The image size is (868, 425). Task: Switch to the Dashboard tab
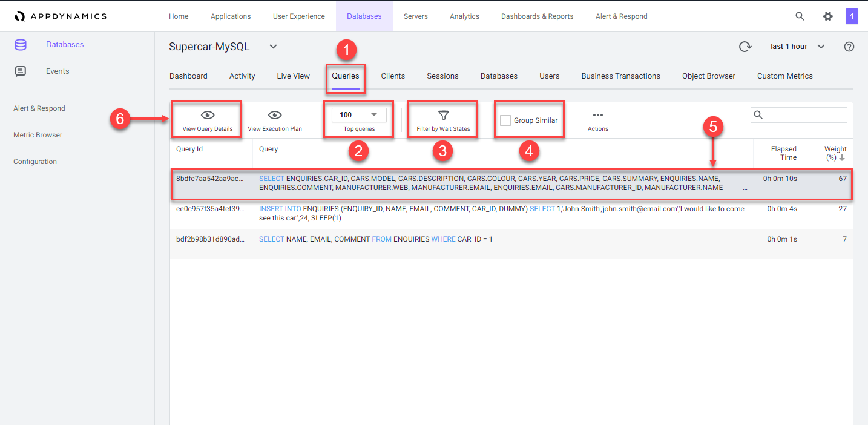point(188,76)
